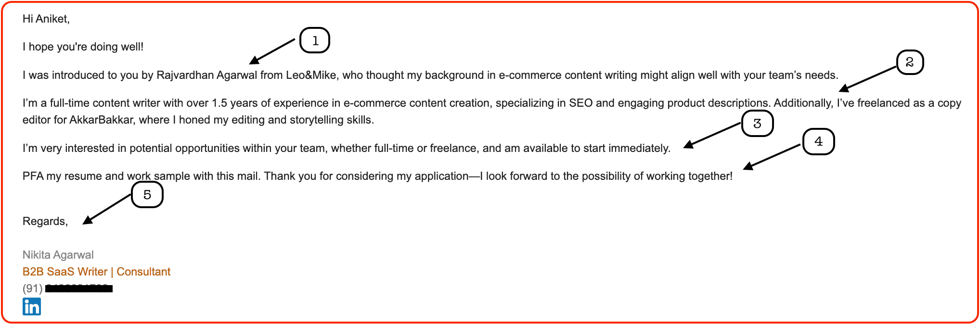980x325 pixels.
Task: Click the redacted phone number bar
Action: click(x=79, y=288)
